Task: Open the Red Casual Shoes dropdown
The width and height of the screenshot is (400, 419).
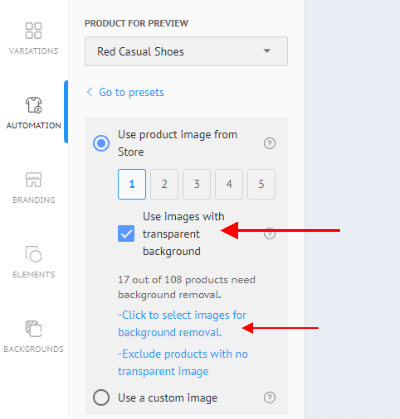Action: click(x=186, y=51)
